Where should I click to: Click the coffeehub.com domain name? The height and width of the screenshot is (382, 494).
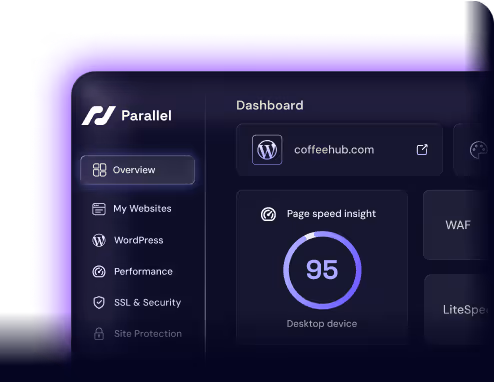pyautogui.click(x=334, y=150)
